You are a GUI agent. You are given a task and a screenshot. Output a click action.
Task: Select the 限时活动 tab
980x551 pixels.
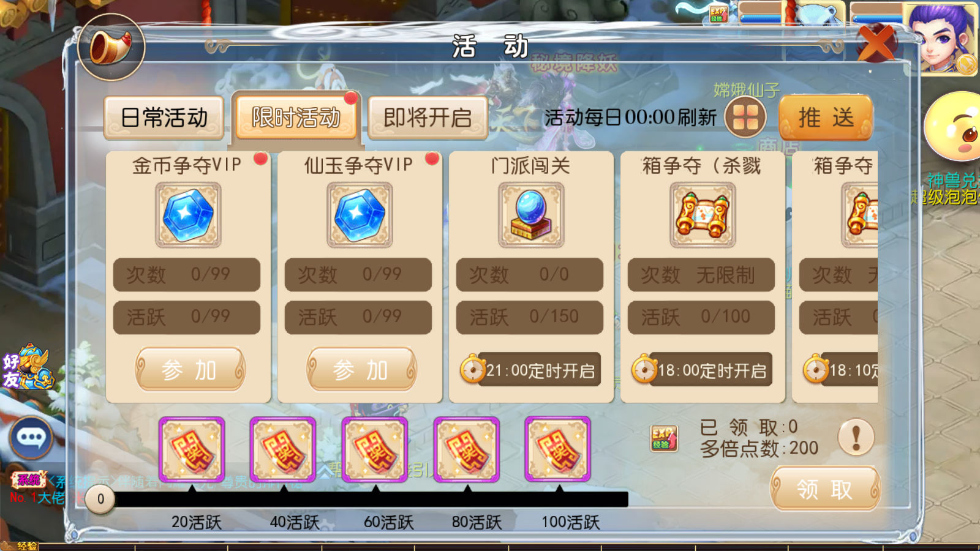(x=296, y=117)
